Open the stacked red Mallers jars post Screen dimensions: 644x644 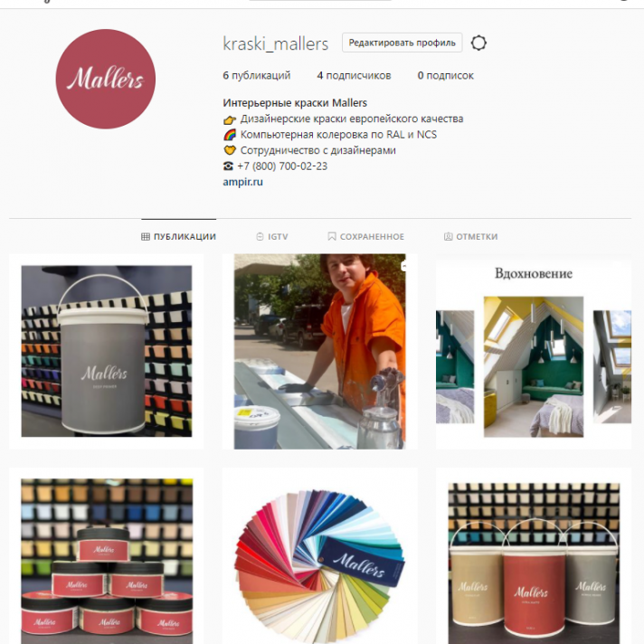pos(107,555)
